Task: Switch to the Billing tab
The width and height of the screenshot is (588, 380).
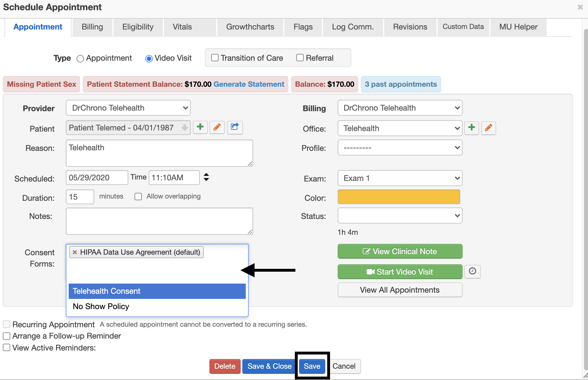Action: click(92, 27)
